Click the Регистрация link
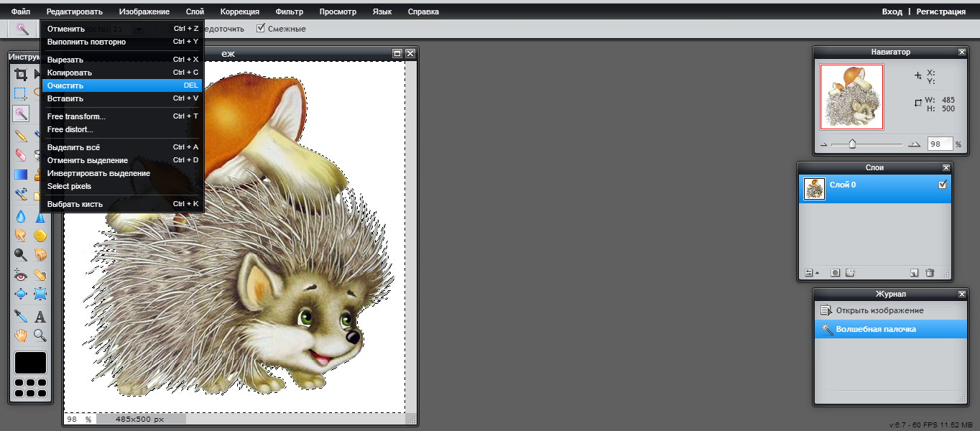Viewport: 980px width, 431px height. point(940,11)
